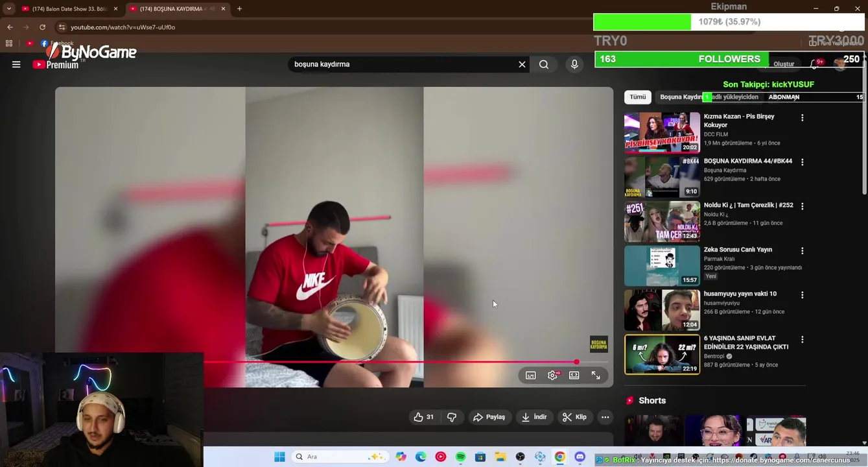Image resolution: width=868 pixels, height=467 pixels.
Task: Open options menu for Zeka Sorusu video
Action: tap(802, 250)
